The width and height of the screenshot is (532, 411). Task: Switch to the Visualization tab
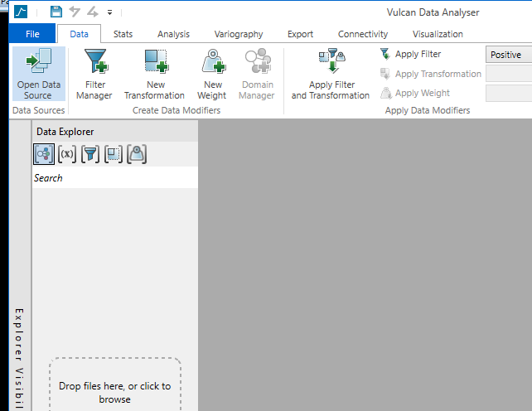click(438, 34)
